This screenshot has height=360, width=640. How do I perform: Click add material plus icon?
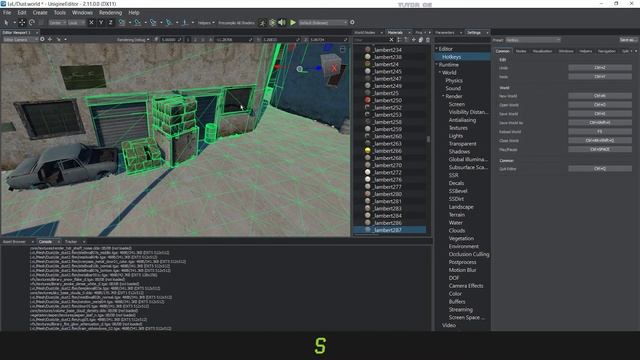(x=413, y=40)
